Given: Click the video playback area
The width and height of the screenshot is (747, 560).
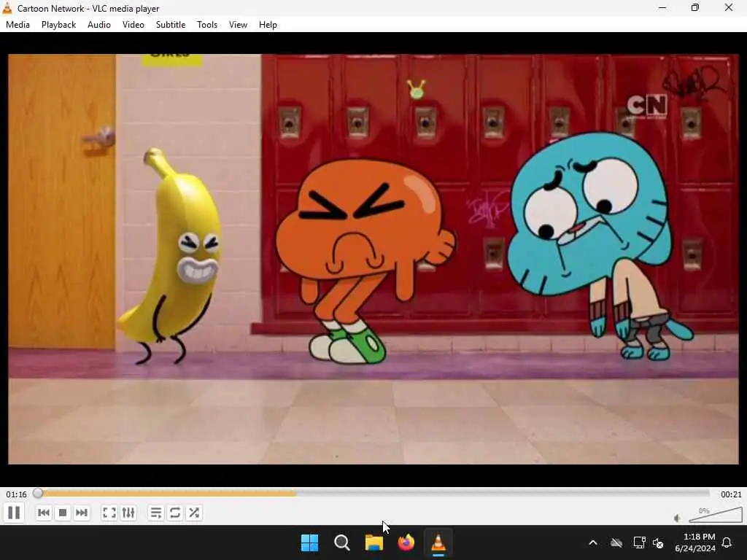Looking at the screenshot, I should pos(373,259).
